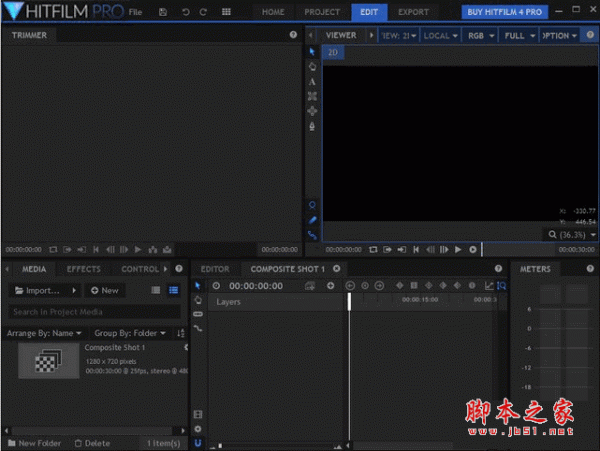The height and width of the screenshot is (451, 600).
Task: Switch media panel to detailed list view
Action: tap(173, 290)
